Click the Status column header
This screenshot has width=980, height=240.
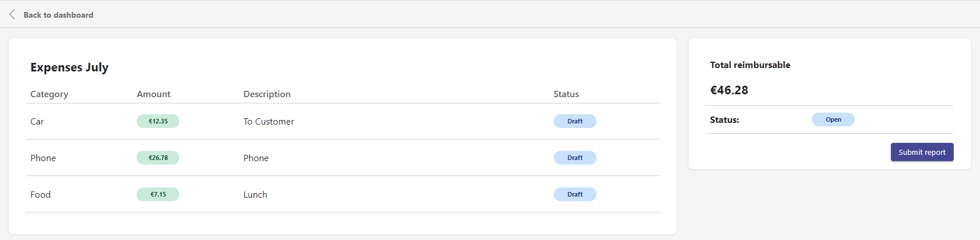[566, 94]
